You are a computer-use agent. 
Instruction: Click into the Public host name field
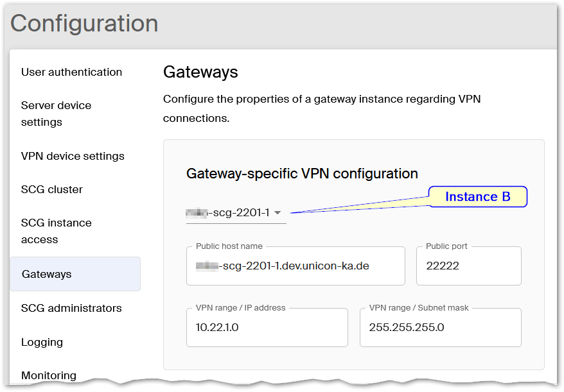coord(295,266)
